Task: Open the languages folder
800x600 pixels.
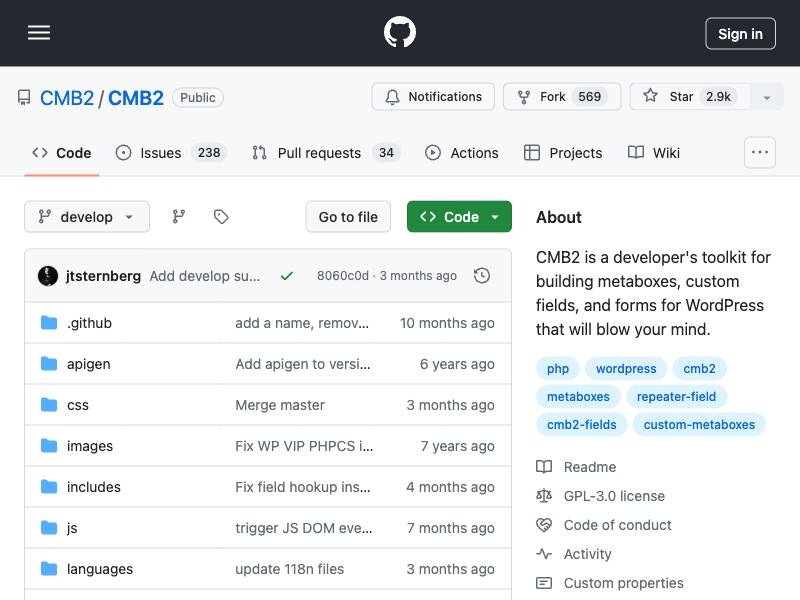Action: (100, 569)
